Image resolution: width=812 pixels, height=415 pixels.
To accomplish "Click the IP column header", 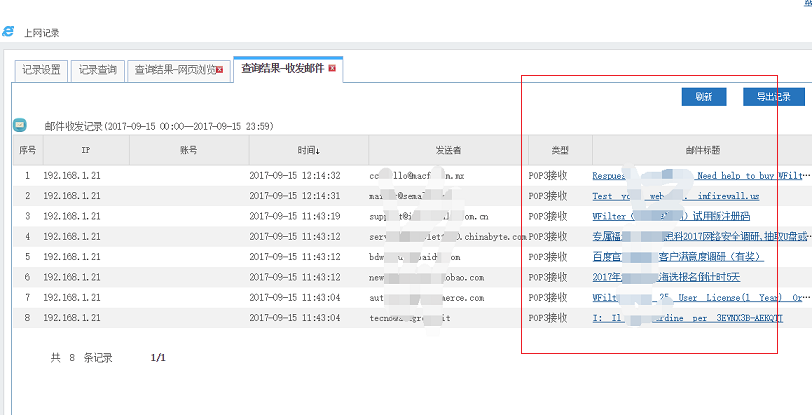I will 85,150.
